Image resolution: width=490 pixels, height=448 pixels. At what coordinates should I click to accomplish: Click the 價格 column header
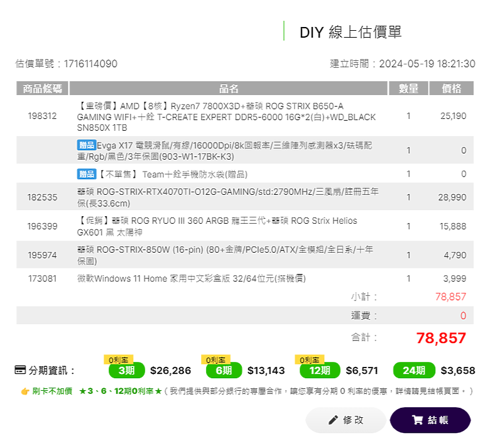(x=451, y=88)
